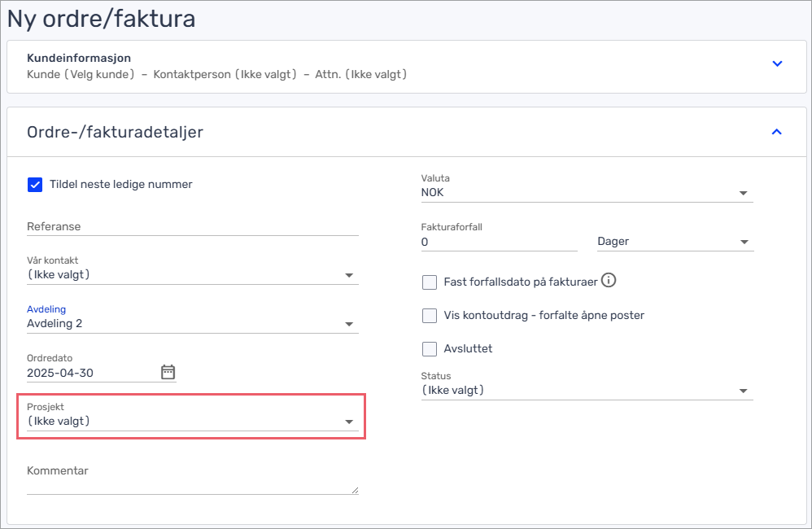Tick Vis kontoutdrag - forfalte åpne poster
The width and height of the screenshot is (812, 529).
click(430, 316)
